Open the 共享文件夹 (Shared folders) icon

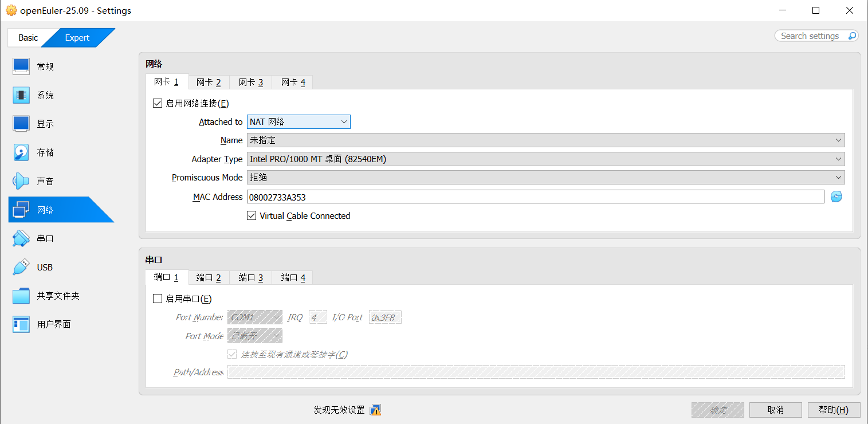[21, 296]
